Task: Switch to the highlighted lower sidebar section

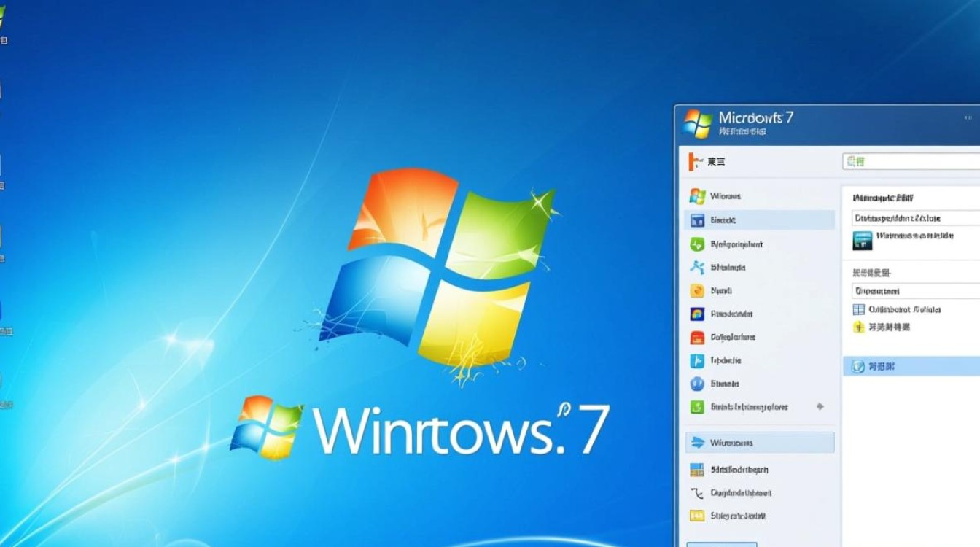Action: tap(758, 442)
